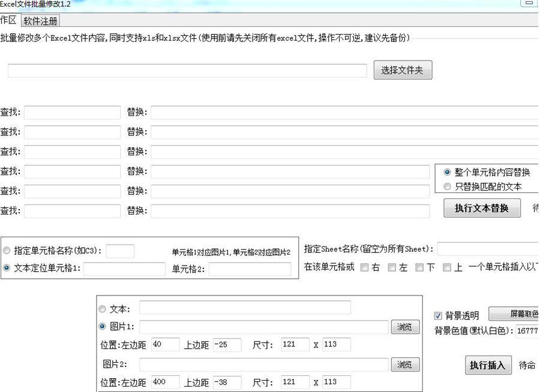
Task: Focus the folder path input field
Action: pos(187,71)
